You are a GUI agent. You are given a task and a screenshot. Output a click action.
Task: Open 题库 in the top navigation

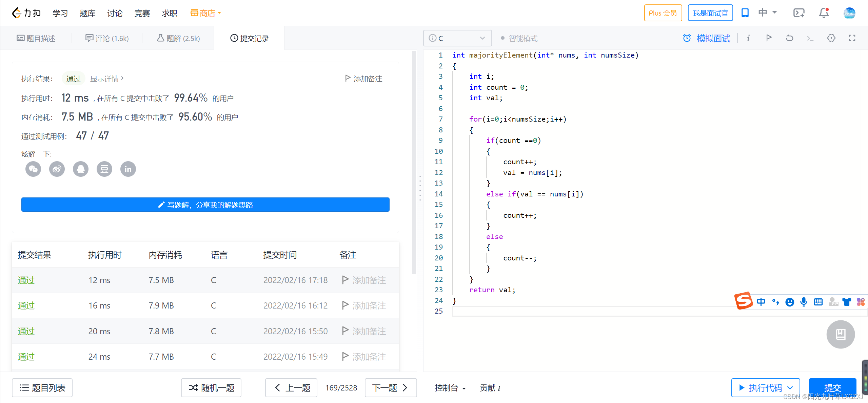tap(87, 13)
